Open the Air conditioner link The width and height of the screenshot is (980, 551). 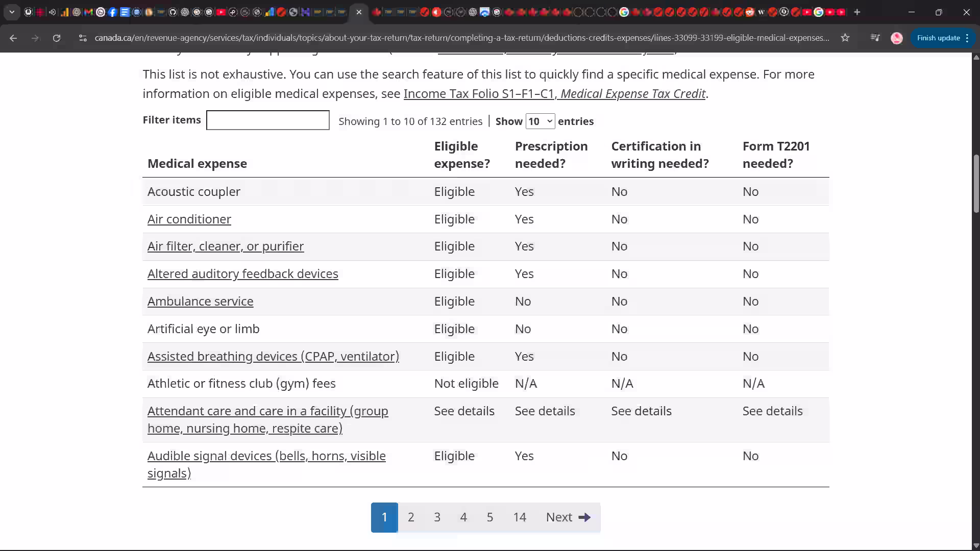[x=189, y=219]
